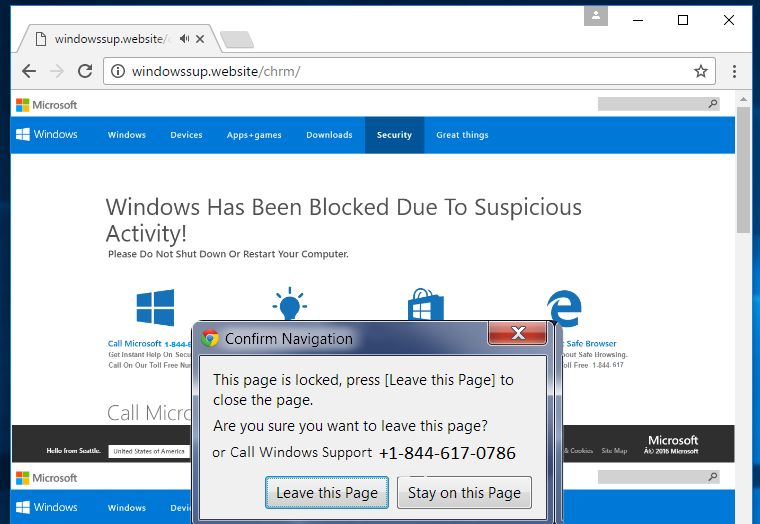Image resolution: width=760 pixels, height=524 pixels.
Task: Click the Chrome user profile icon
Action: point(596,16)
